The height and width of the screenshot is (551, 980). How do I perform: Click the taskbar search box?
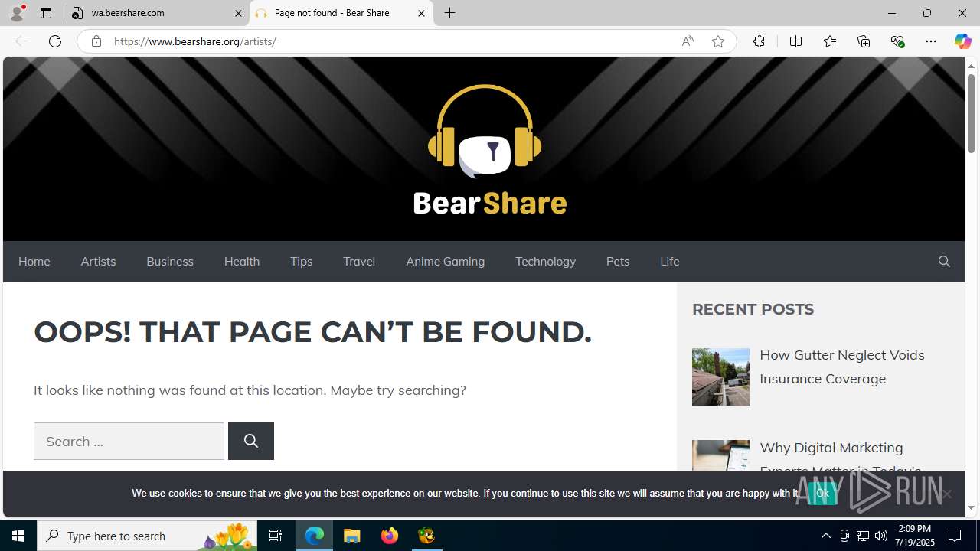tap(147, 536)
